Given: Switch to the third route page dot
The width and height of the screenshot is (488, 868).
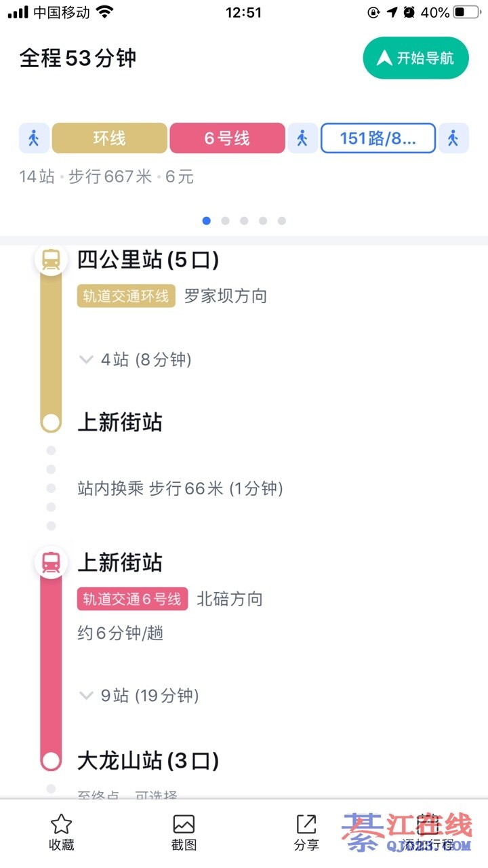Looking at the screenshot, I should [244, 220].
